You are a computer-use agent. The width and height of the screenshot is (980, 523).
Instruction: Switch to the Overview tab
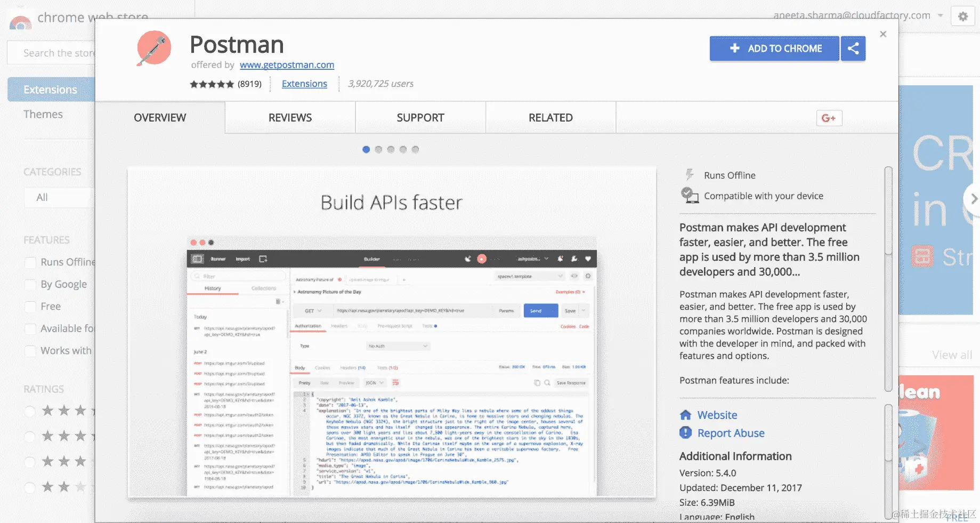160,118
